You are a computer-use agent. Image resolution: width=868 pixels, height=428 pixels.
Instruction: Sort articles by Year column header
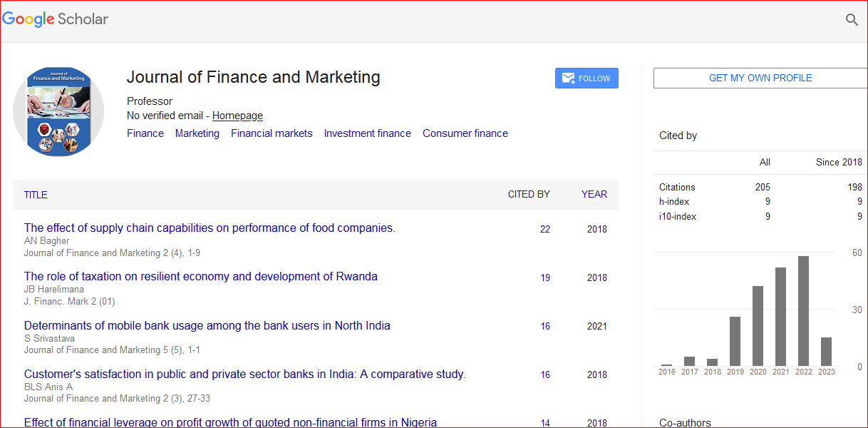coord(594,194)
